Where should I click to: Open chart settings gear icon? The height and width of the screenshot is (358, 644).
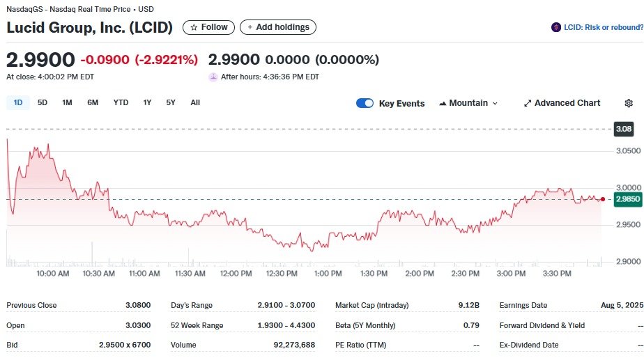629,103
